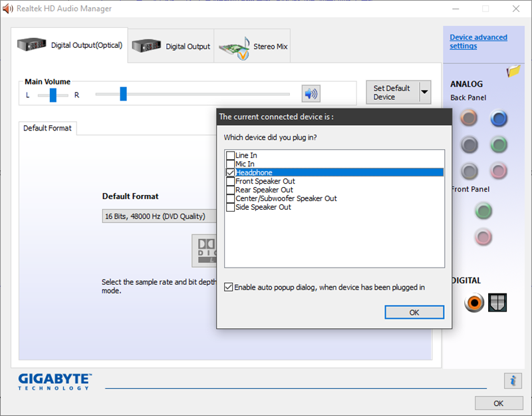This screenshot has height=416, width=532.
Task: Open the yellow connector settings folder icon
Action: [513, 71]
